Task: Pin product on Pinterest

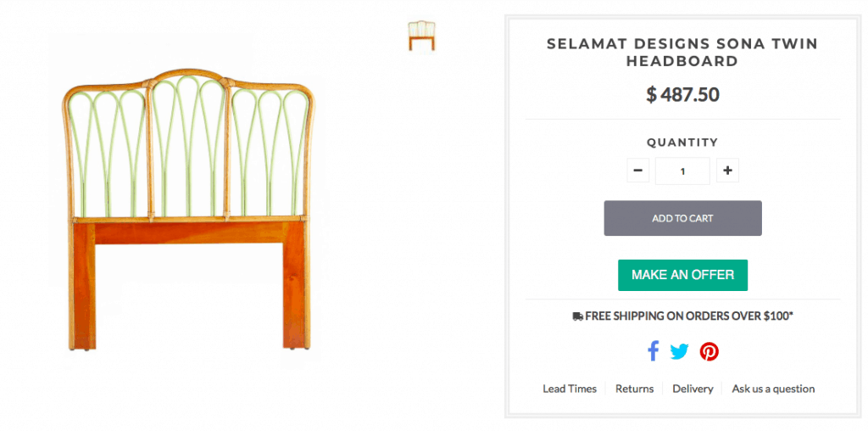Action: click(x=709, y=351)
